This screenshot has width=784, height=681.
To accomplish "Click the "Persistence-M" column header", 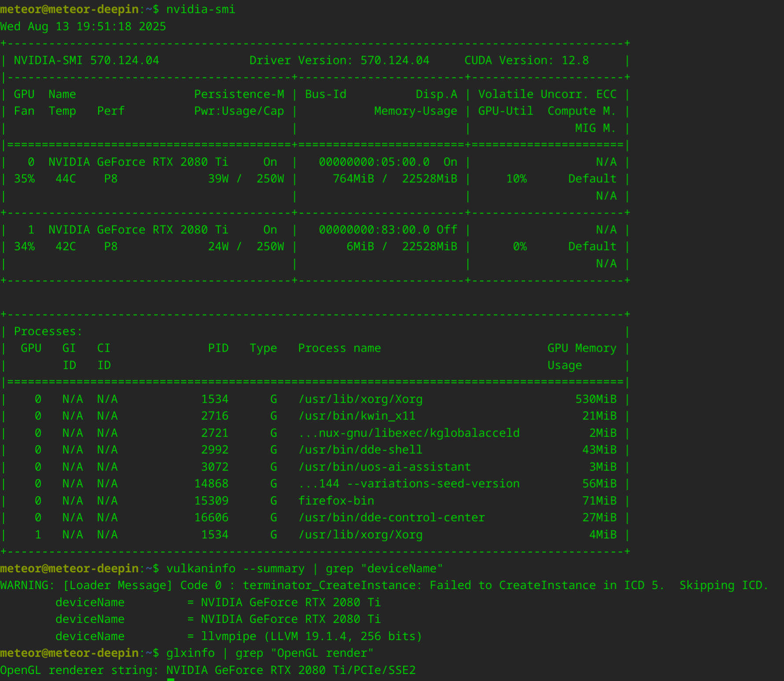I will click(x=239, y=94).
